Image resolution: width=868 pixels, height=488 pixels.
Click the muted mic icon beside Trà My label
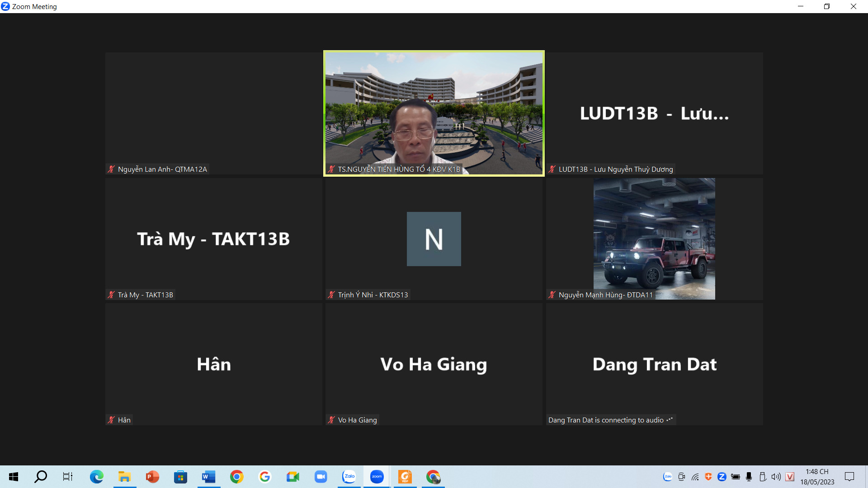[x=111, y=295]
